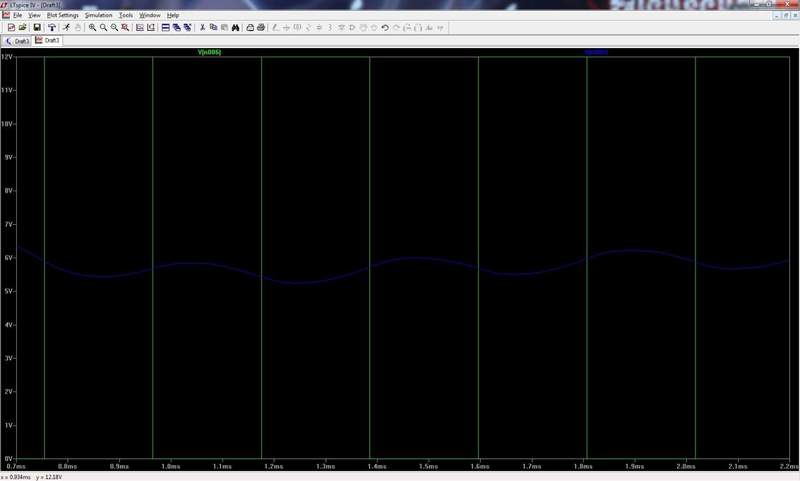Switch to the Draft3 waveform plot tab
Screen dimensions: 800x481
(x=47, y=40)
